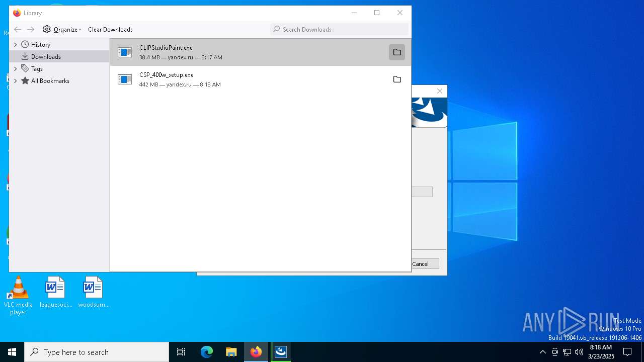
Task: Open the volume tray icon
Action: tap(579, 352)
